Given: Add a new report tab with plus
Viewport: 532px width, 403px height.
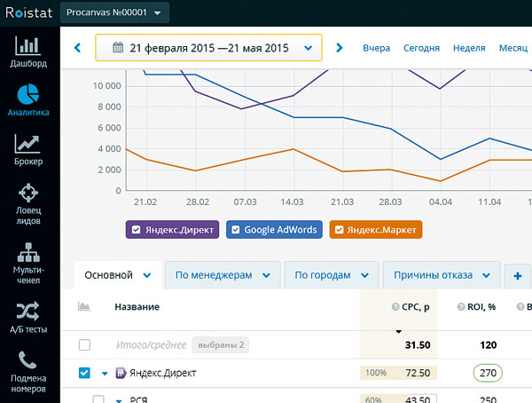Looking at the screenshot, I should click(518, 275).
